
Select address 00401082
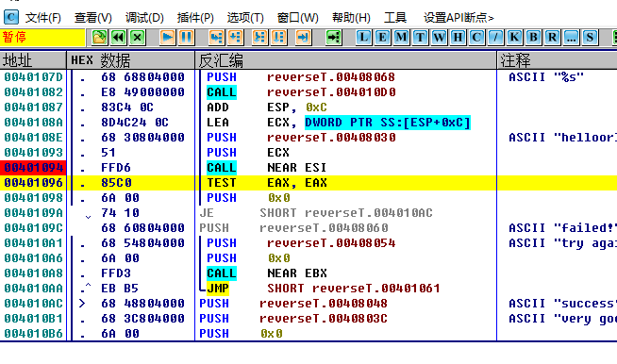(x=33, y=92)
